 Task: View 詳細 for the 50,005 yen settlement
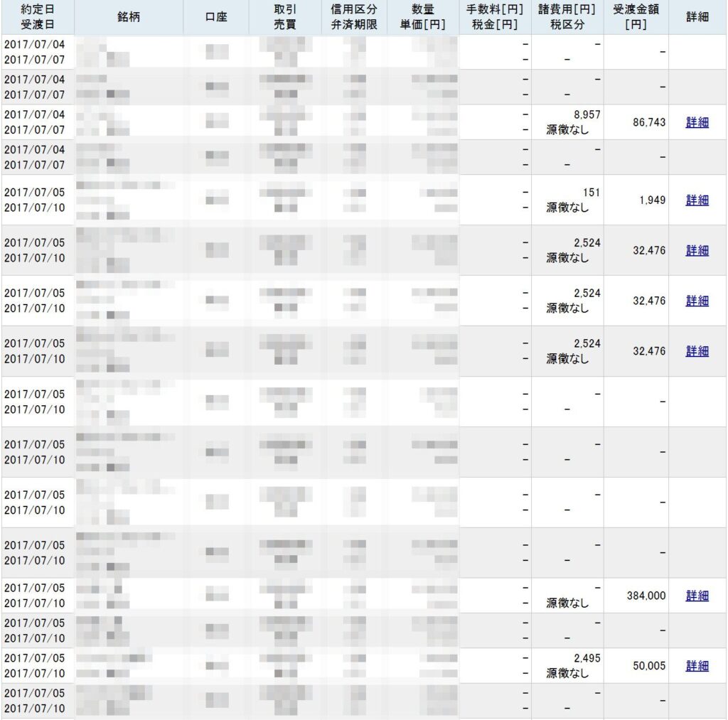pyautogui.click(x=697, y=666)
